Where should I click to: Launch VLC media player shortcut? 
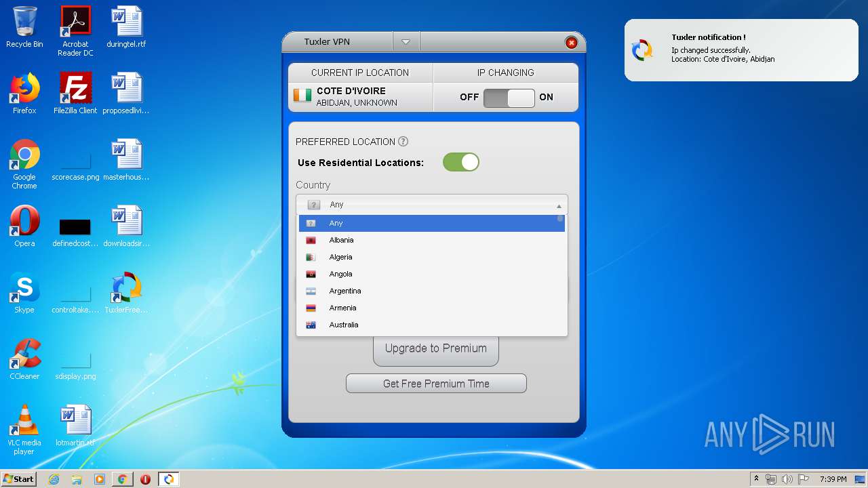click(24, 430)
